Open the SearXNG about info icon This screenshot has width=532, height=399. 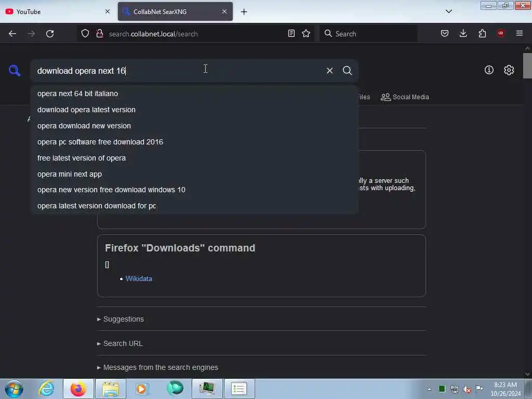pos(489,70)
